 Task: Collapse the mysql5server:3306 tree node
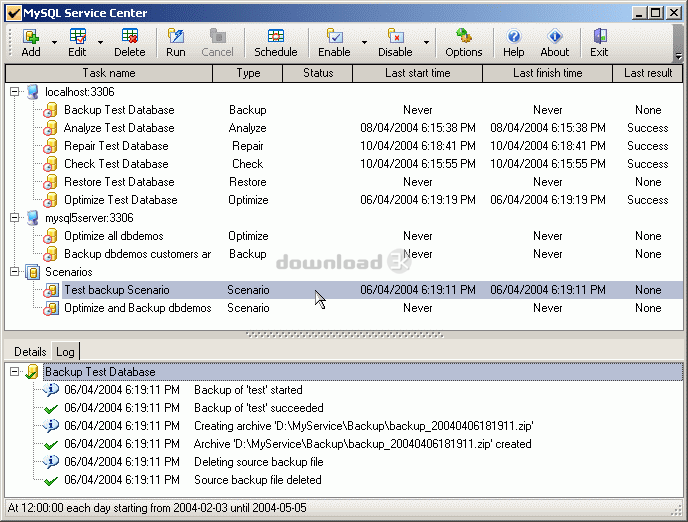click(14, 218)
